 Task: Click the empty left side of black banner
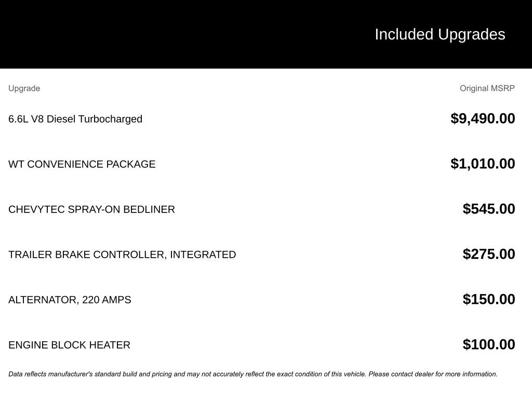click(x=156, y=34)
